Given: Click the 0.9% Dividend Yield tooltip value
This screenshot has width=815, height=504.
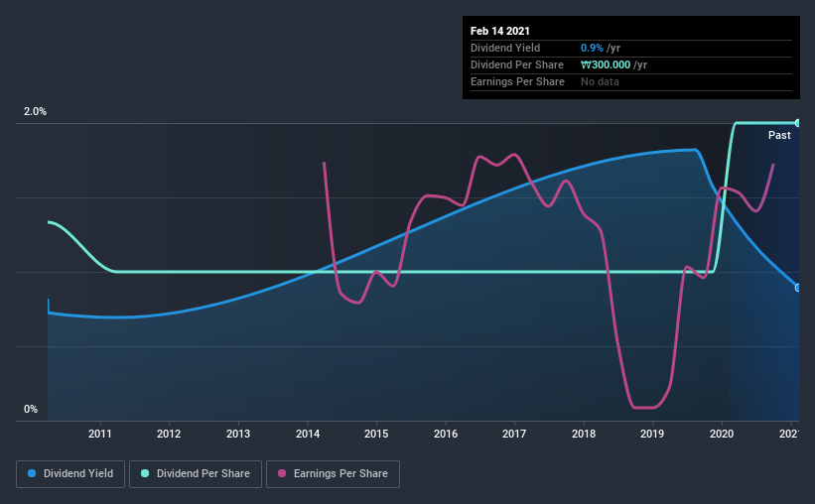Looking at the screenshot, I should point(592,48).
